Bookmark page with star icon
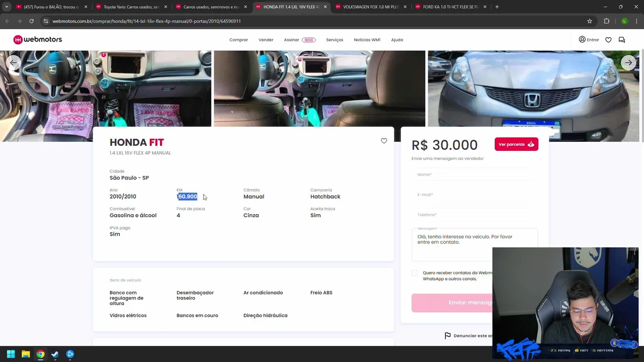Screen dimensions: 644x362 tap(590, 21)
